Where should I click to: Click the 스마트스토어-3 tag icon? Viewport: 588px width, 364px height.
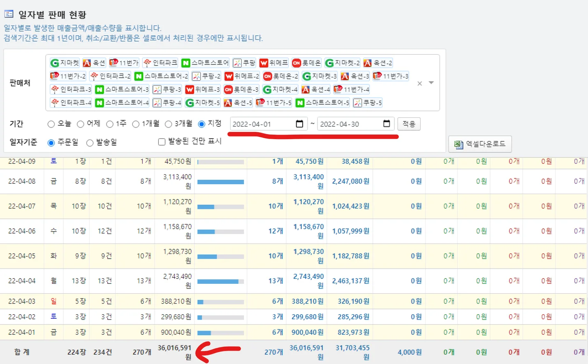[x=99, y=89]
